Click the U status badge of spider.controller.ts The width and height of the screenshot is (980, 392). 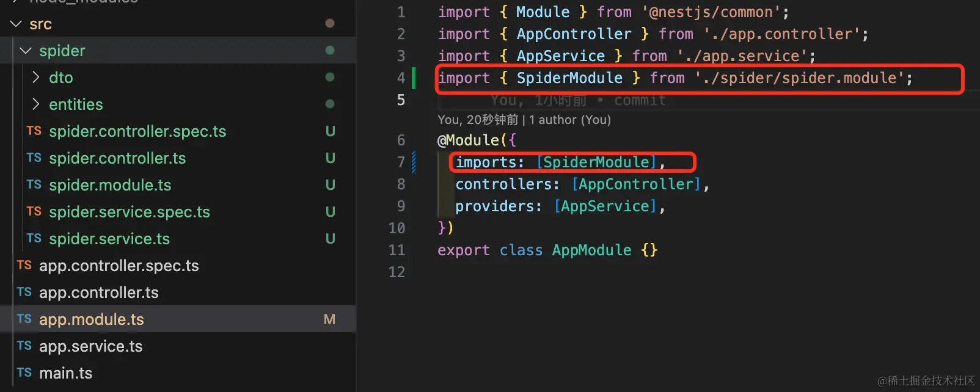coord(330,158)
